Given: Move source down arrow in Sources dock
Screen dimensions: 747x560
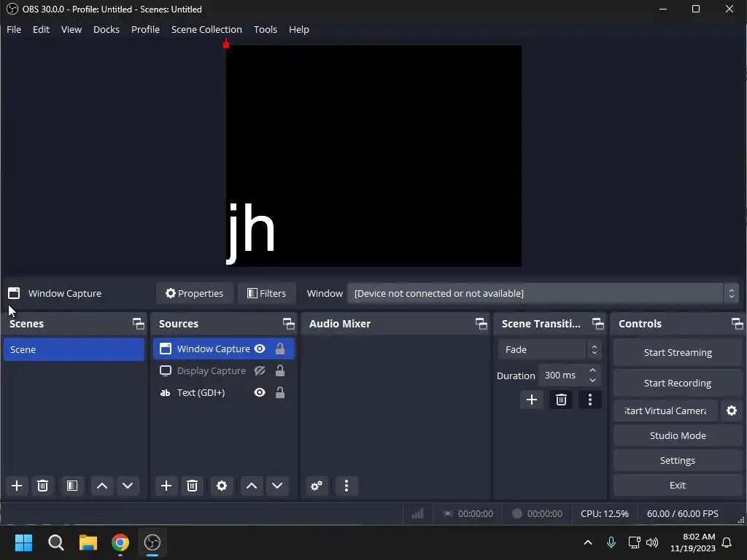Looking at the screenshot, I should (x=277, y=486).
